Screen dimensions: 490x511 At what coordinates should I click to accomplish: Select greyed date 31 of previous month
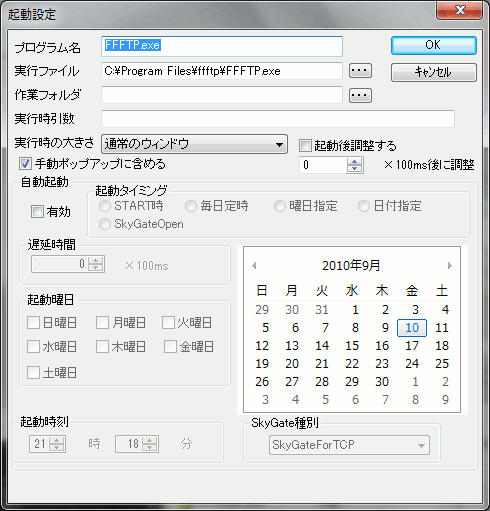click(x=322, y=310)
